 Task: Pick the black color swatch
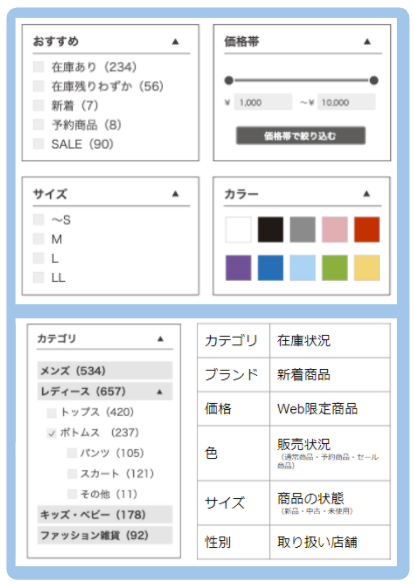coord(270,229)
